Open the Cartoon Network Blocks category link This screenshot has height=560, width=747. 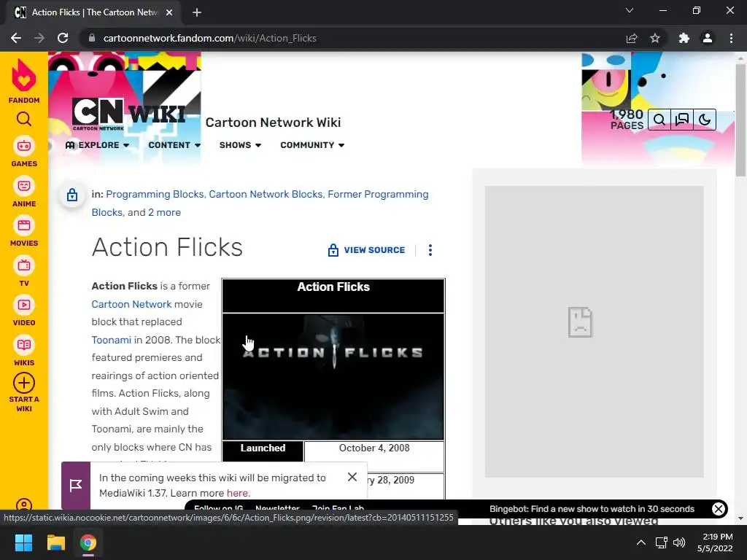tap(266, 194)
